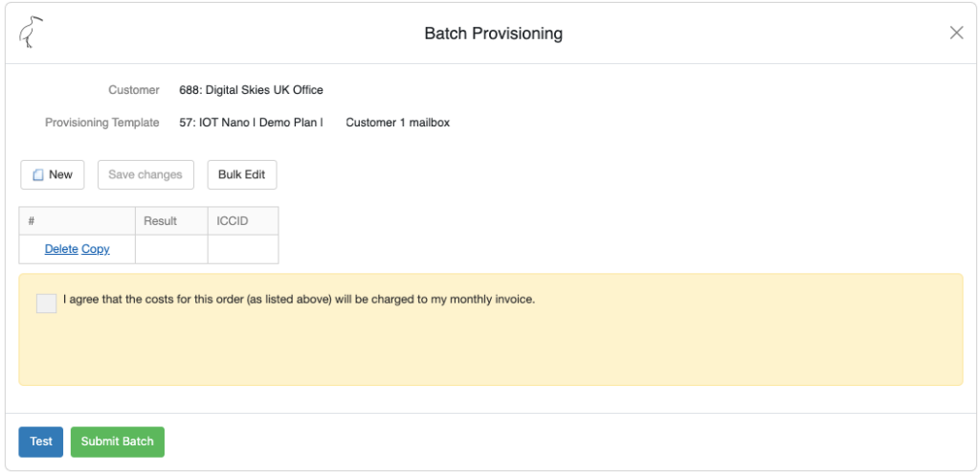Image resolution: width=980 pixels, height=476 pixels.
Task: Open the Bulk Edit option
Action: (241, 175)
